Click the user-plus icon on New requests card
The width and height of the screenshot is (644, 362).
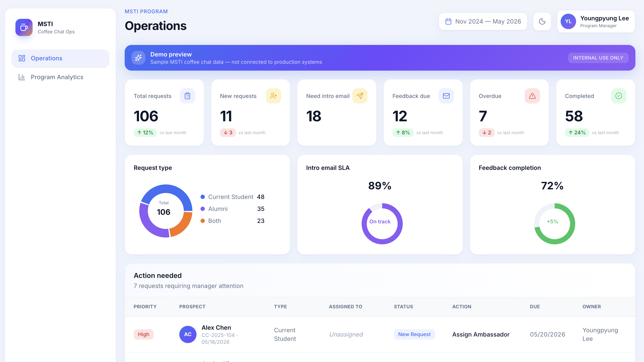274,96
